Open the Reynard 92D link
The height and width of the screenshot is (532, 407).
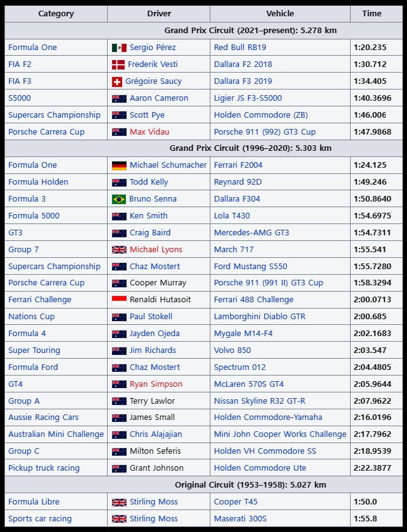pos(237,182)
